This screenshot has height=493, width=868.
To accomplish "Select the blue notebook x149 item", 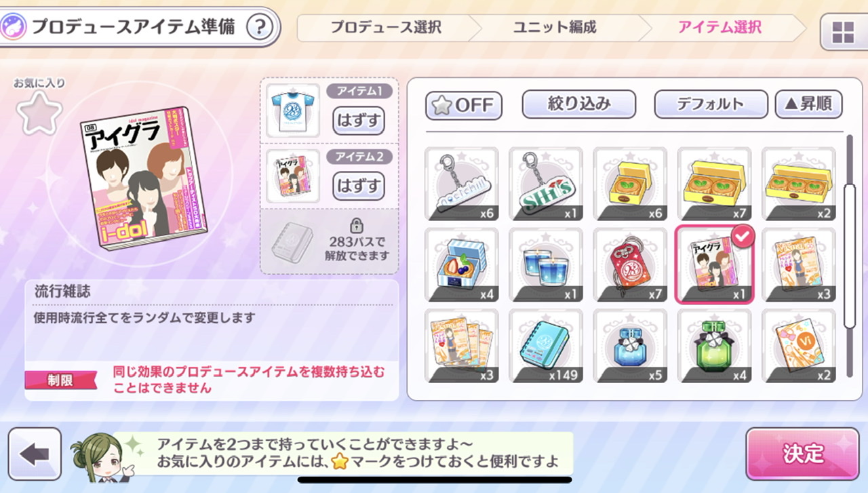I will 546,346.
